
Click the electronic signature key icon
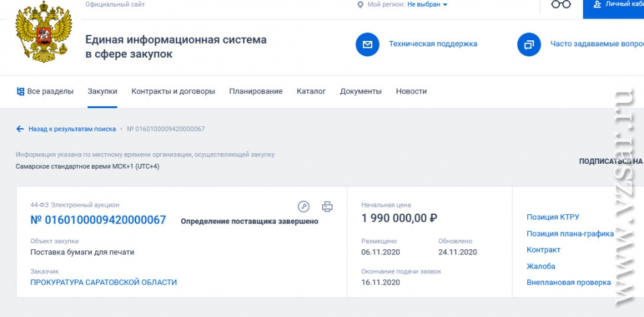pos(303,206)
